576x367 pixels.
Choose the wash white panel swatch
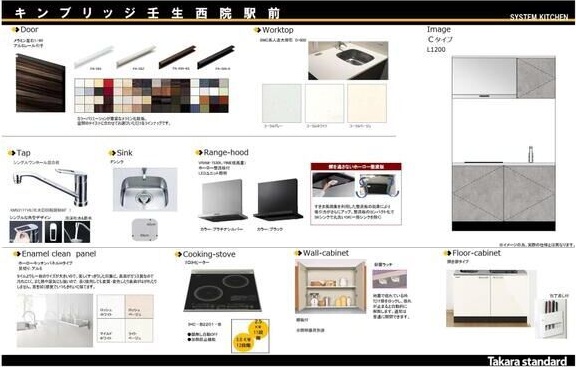(x=111, y=306)
